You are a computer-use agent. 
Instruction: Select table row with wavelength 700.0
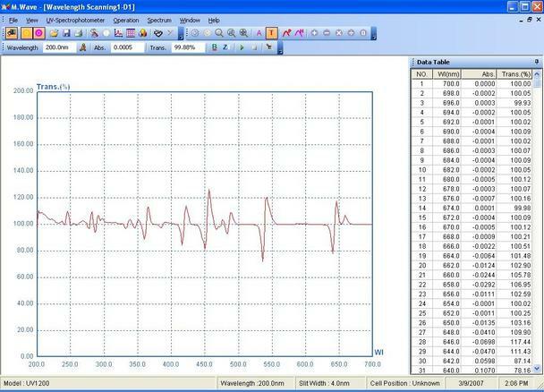click(472, 83)
